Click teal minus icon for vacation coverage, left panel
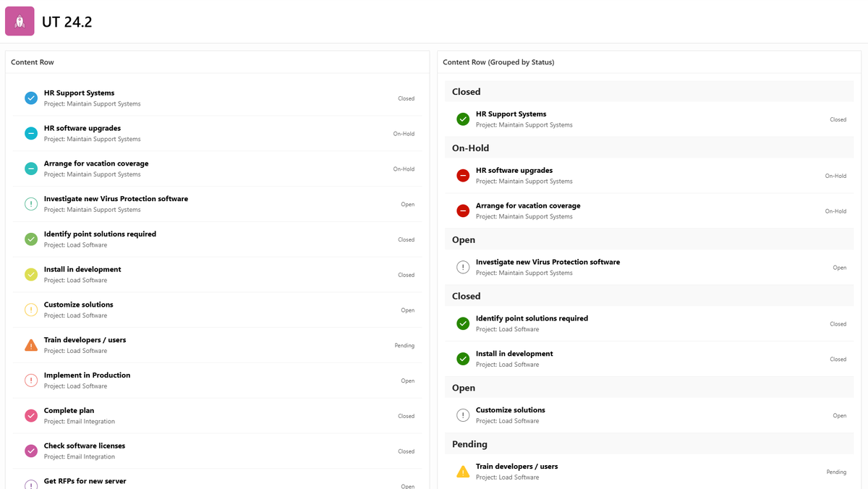 pyautogui.click(x=31, y=169)
